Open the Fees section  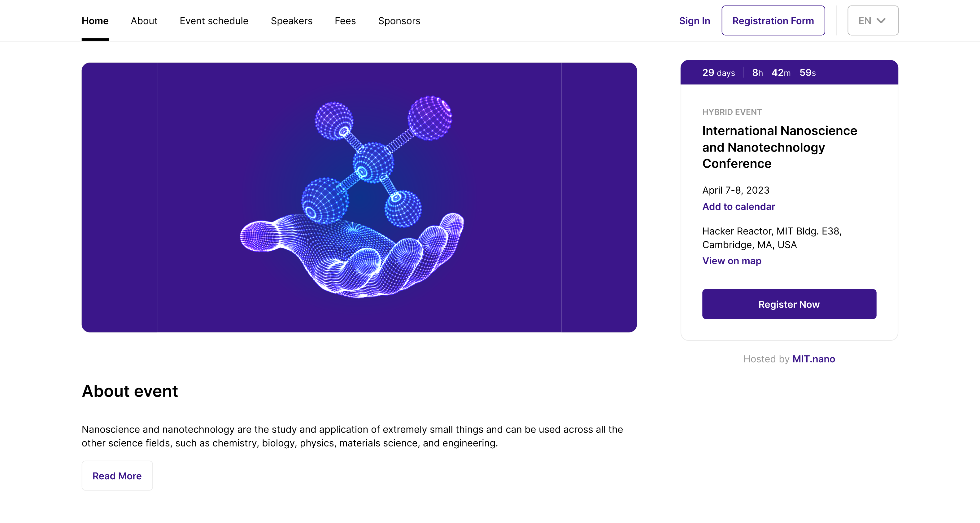coord(345,21)
